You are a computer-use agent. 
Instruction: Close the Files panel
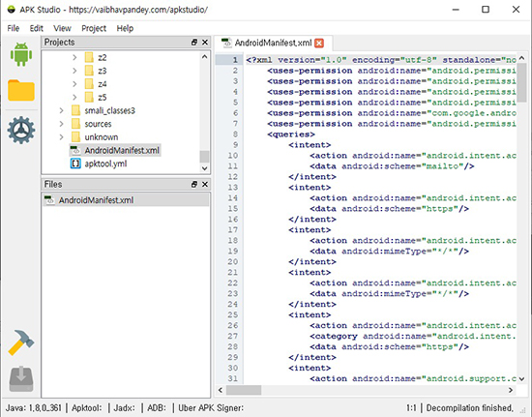[205, 184]
